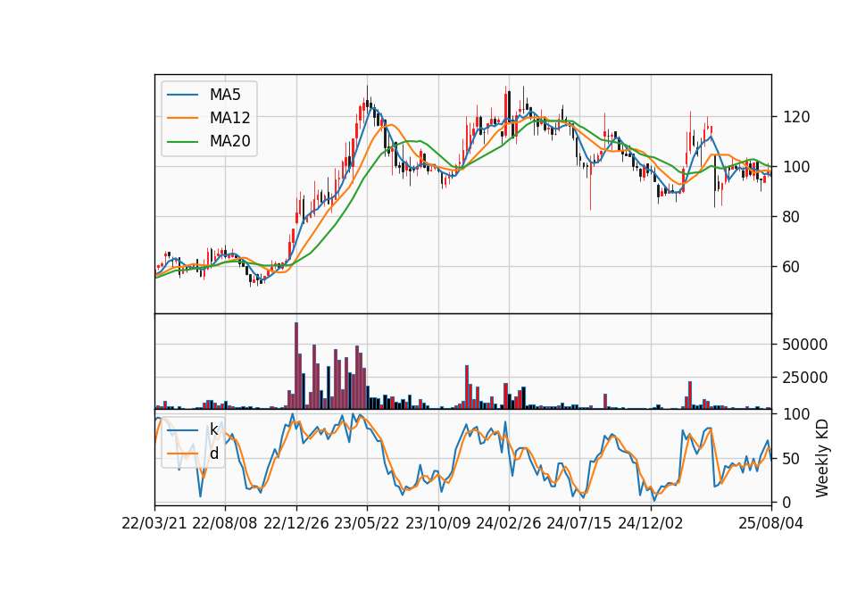Click the tallest volume bar near 22/12/26
Image resolution: width=857 pixels, height=616 pixels.
pyautogui.click(x=296, y=366)
